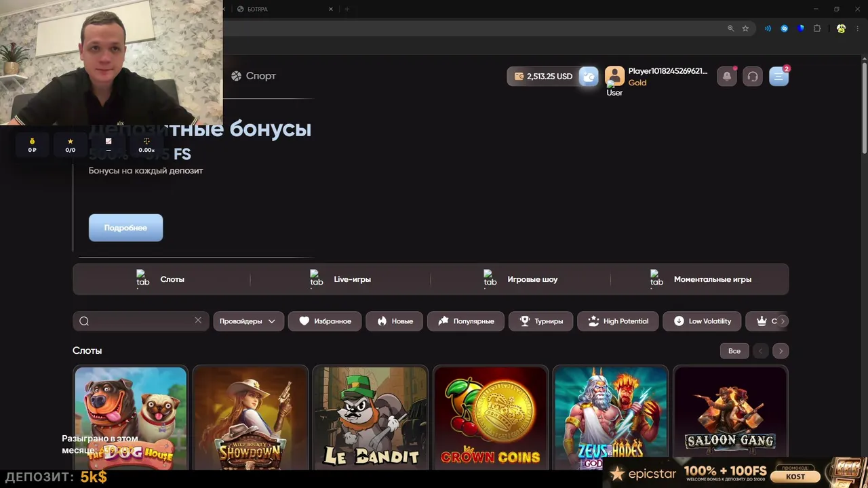
Task: Open live support headset chat
Action: 753,77
